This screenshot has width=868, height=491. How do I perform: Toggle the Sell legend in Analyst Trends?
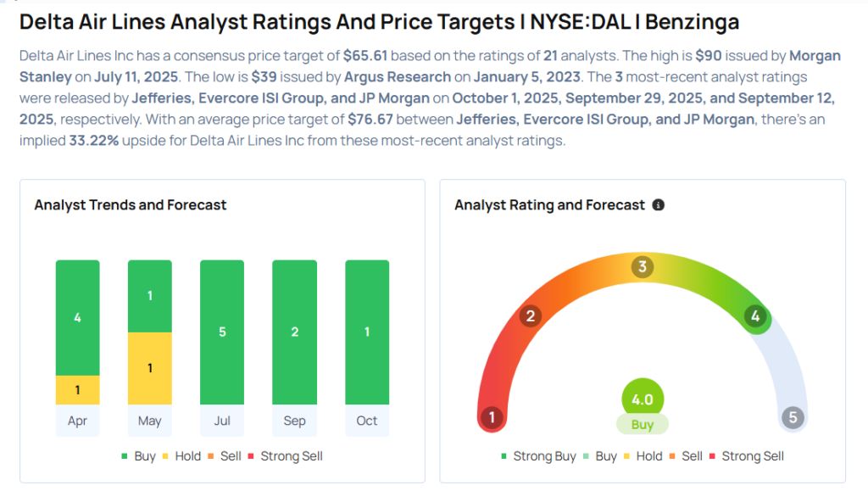tap(225, 456)
